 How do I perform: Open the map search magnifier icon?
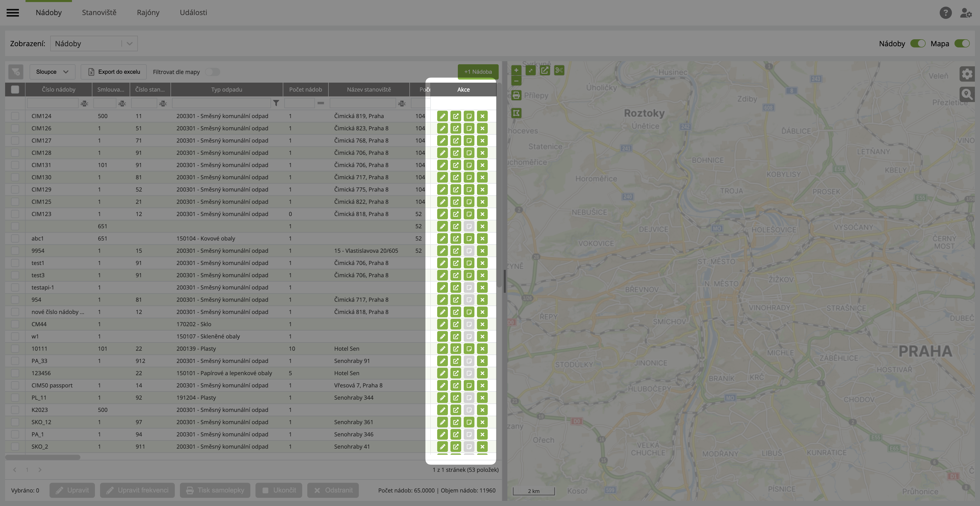click(x=966, y=94)
